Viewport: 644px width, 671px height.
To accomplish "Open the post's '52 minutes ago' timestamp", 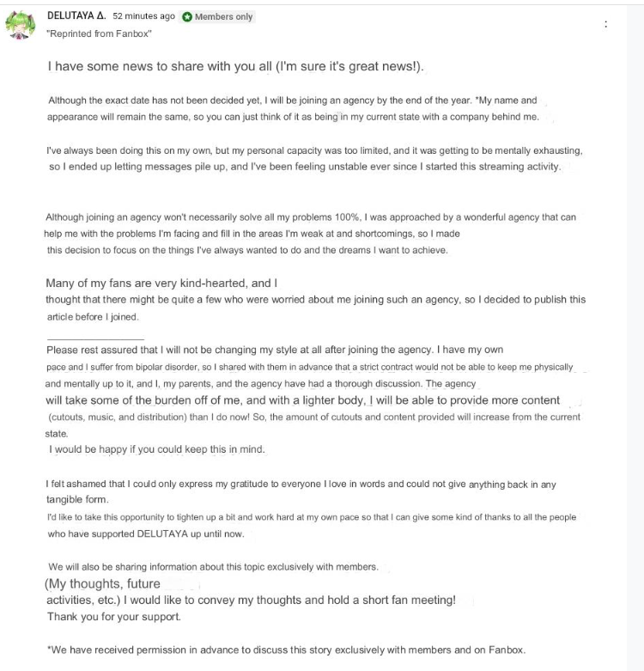I will click(x=143, y=16).
